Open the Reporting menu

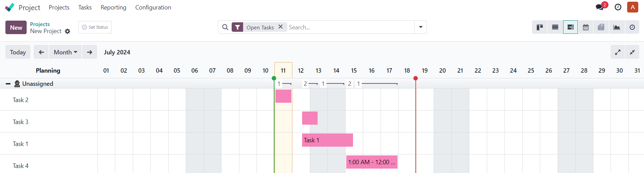coord(113,7)
